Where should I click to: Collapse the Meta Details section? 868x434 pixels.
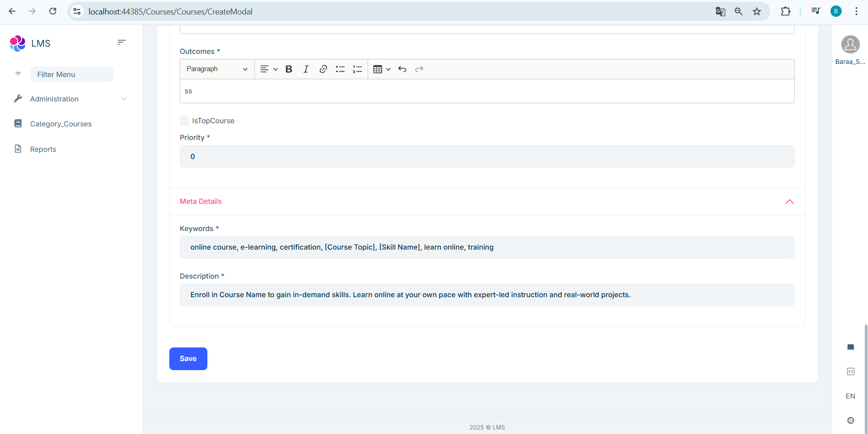(x=789, y=202)
